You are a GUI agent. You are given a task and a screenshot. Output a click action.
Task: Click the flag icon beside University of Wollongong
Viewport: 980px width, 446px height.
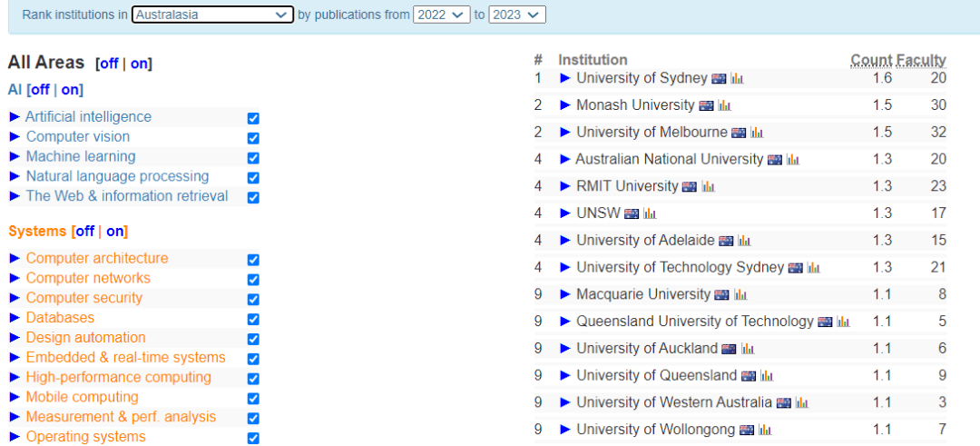coord(747,430)
